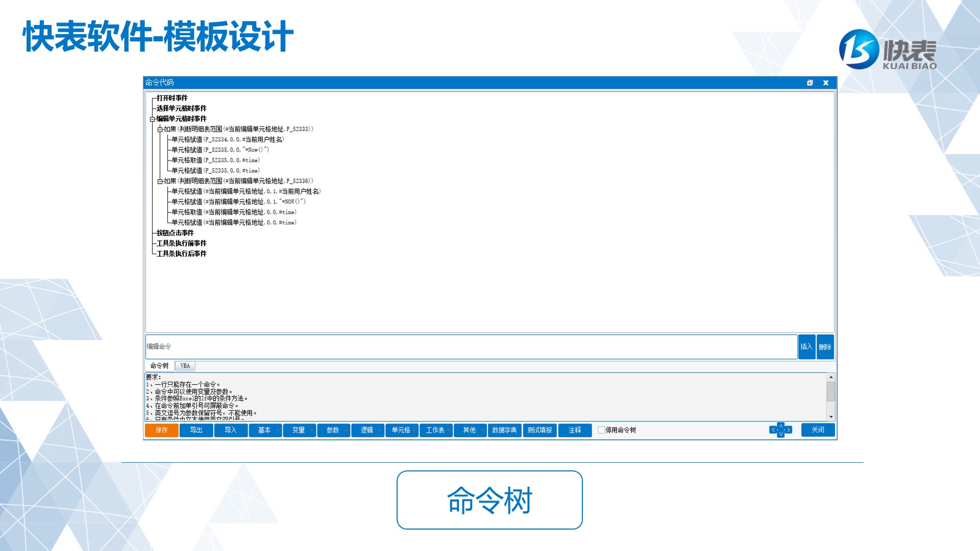980x551 pixels.
Task: Click the 测试填报 button
Action: tap(540, 431)
